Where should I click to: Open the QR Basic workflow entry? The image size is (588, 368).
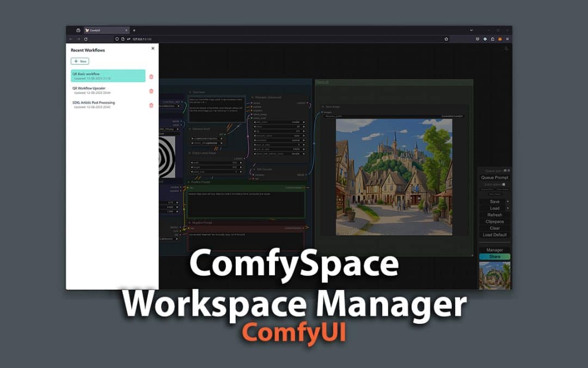point(108,76)
